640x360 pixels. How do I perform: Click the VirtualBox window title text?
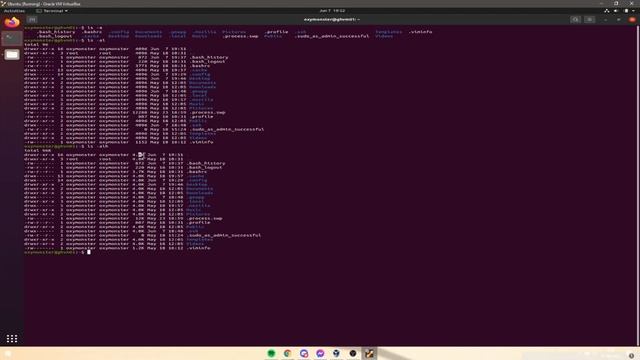tap(44, 4)
